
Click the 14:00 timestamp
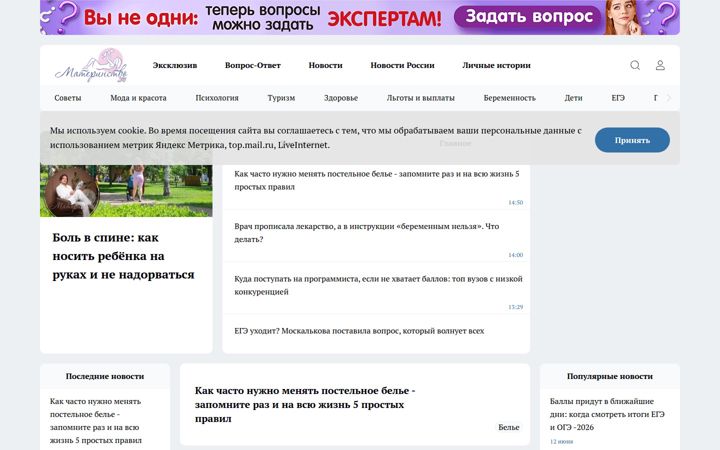coord(516,255)
